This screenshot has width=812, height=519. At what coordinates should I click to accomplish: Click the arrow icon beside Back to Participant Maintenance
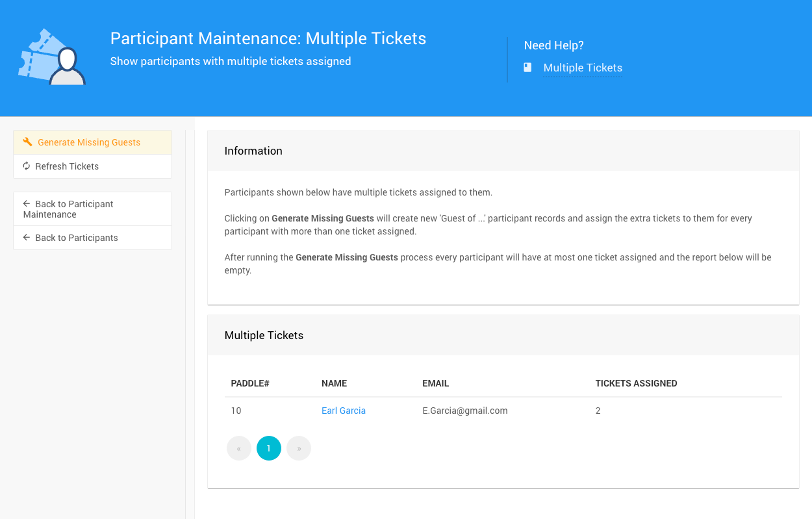27,204
